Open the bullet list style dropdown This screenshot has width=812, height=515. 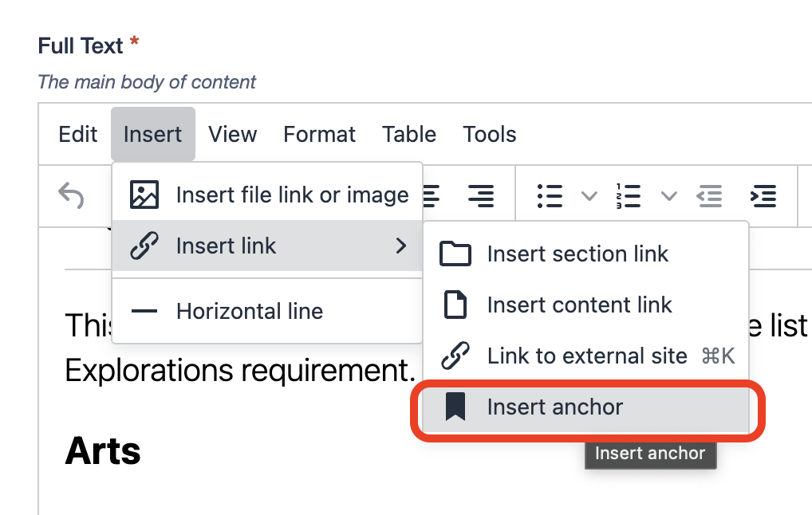point(589,196)
